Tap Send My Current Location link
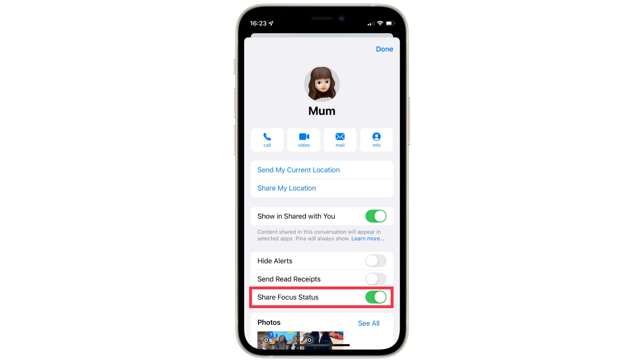 tap(298, 170)
